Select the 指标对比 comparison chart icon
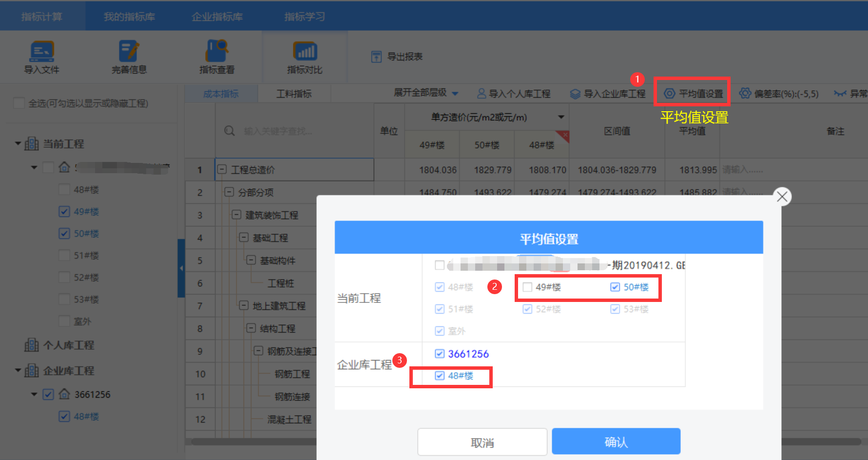 click(305, 51)
